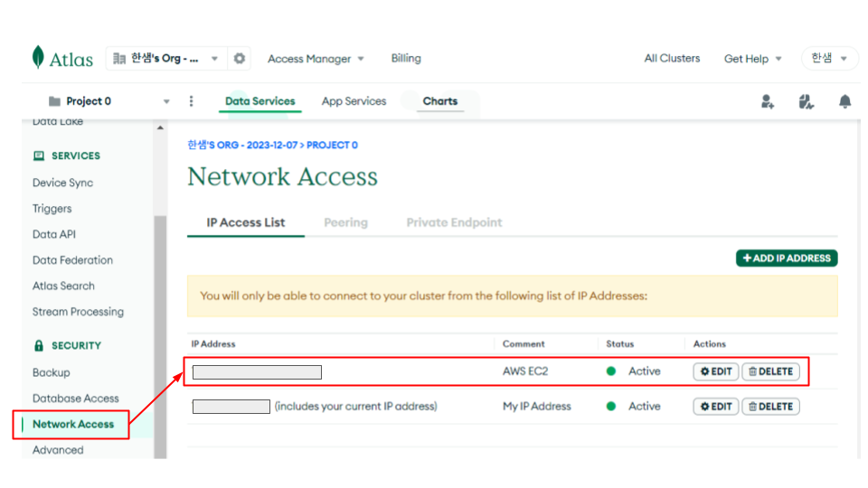Click the organization building icon
This screenshot has width=868, height=488.
click(119, 59)
